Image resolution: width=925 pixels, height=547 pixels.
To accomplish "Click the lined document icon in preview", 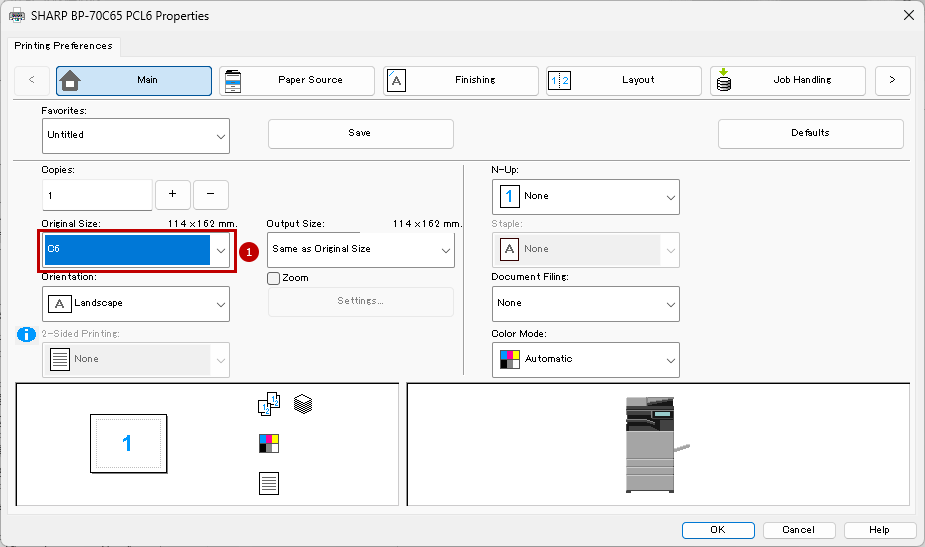I will point(269,483).
